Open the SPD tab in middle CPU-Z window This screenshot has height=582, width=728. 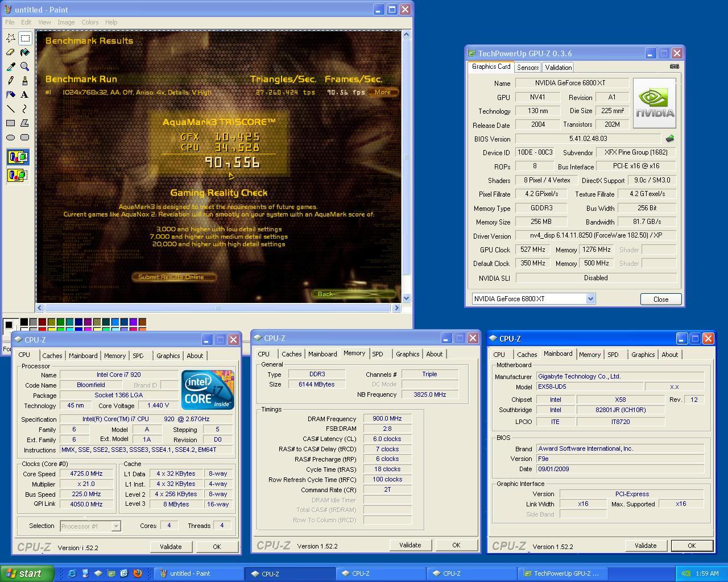tap(378, 354)
